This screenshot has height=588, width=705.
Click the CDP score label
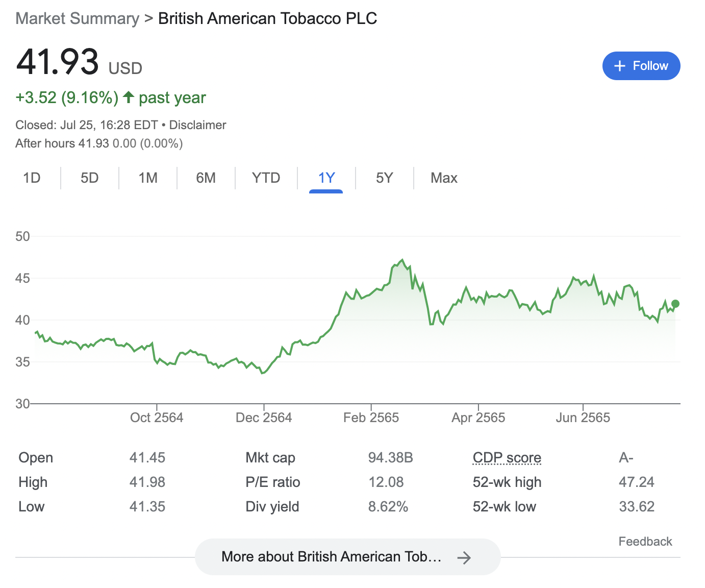coord(507,457)
